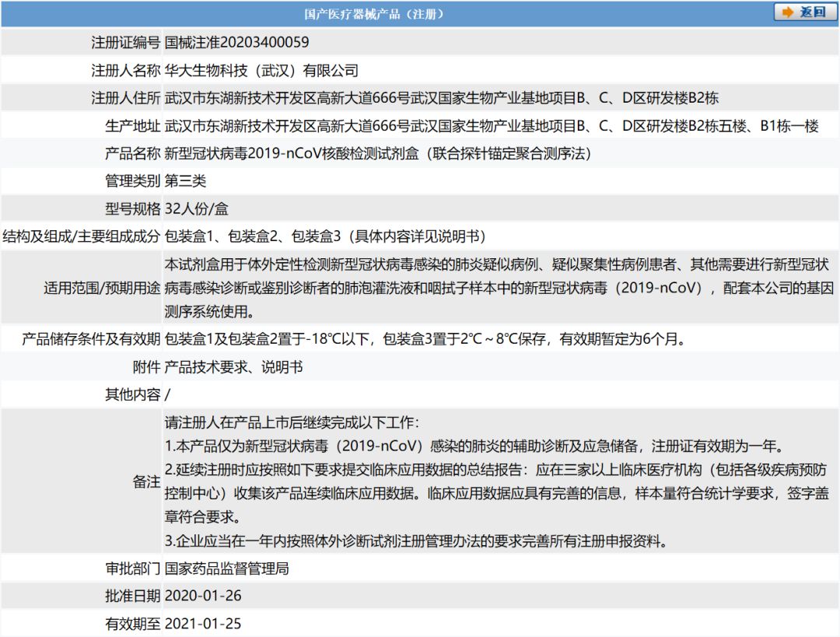Click the 第三类 management category value
This screenshot has height=637, width=840.
point(185,181)
